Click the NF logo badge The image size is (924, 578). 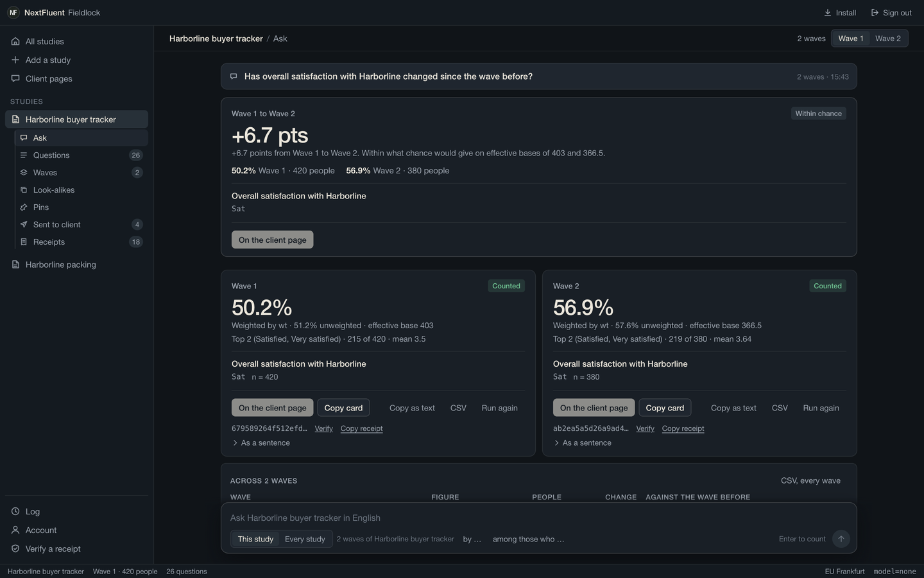pos(13,13)
